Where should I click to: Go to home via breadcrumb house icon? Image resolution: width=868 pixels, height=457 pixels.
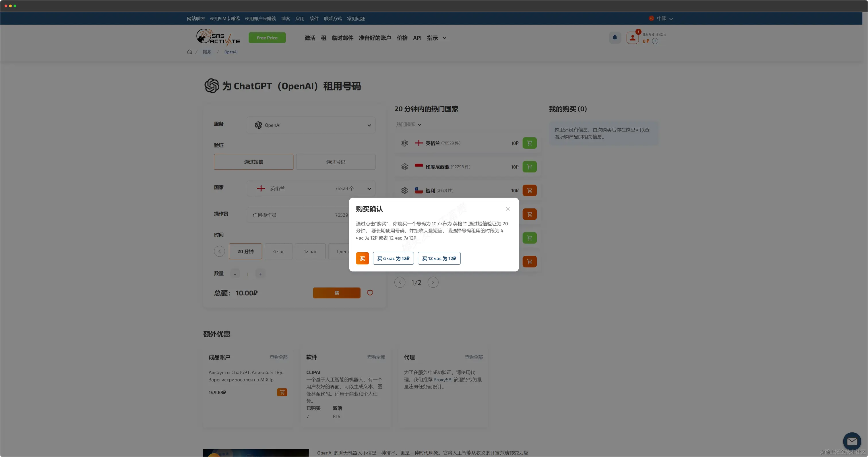(189, 52)
